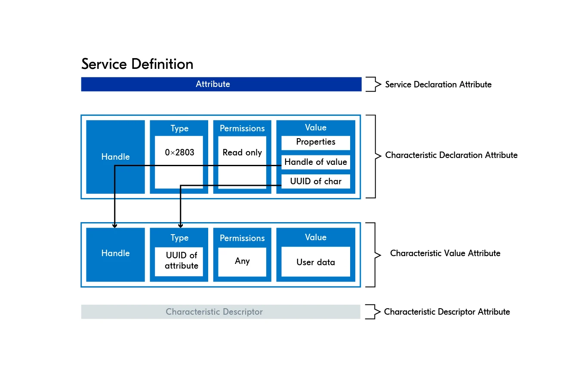Select the User data value box

[316, 262]
